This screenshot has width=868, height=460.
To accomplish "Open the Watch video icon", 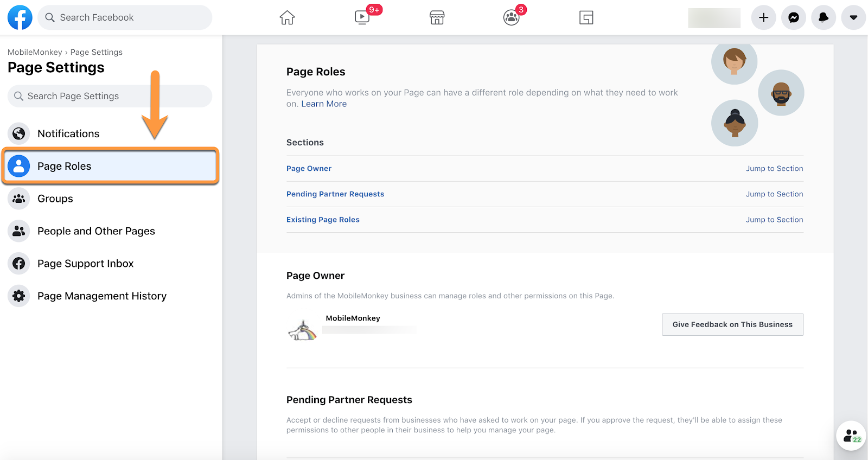I will coord(362,17).
